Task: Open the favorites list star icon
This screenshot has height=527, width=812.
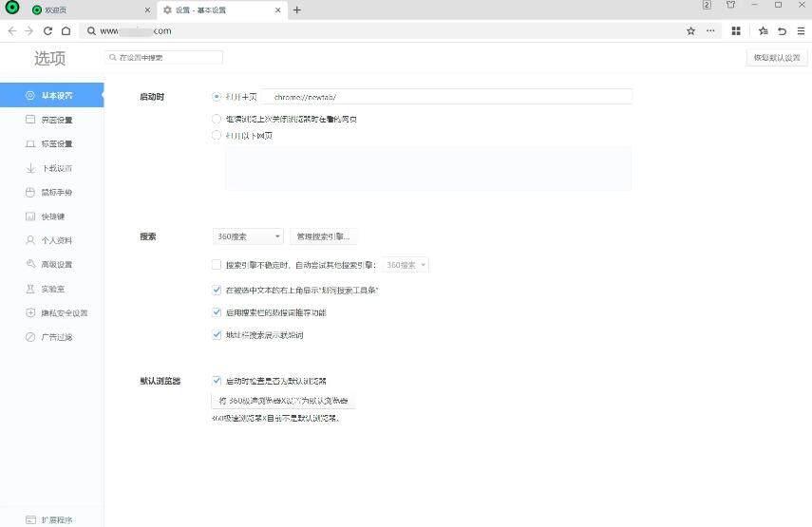Action: click(x=763, y=31)
